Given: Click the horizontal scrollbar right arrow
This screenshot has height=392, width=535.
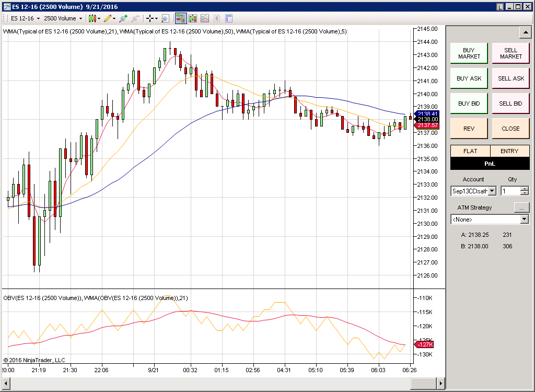Looking at the screenshot, I should click(441, 383).
